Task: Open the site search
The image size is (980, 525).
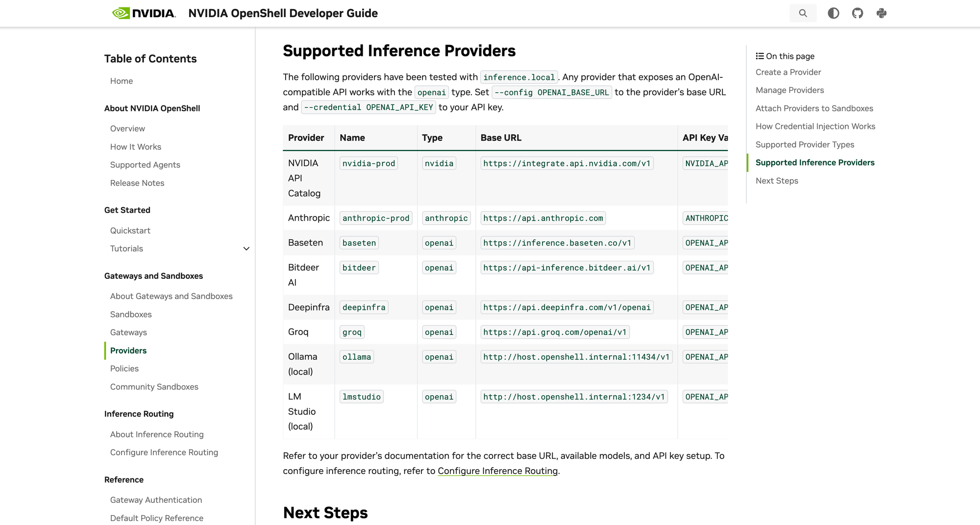Action: click(x=803, y=13)
